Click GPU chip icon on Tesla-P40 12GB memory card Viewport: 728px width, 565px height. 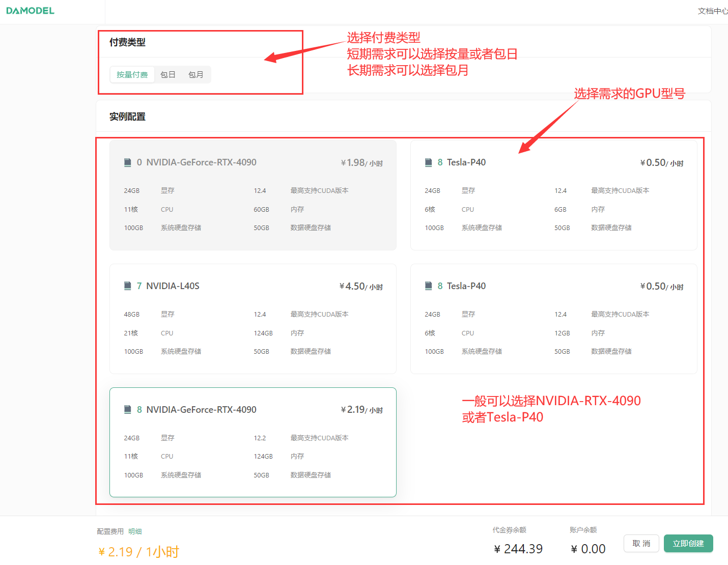coord(429,286)
